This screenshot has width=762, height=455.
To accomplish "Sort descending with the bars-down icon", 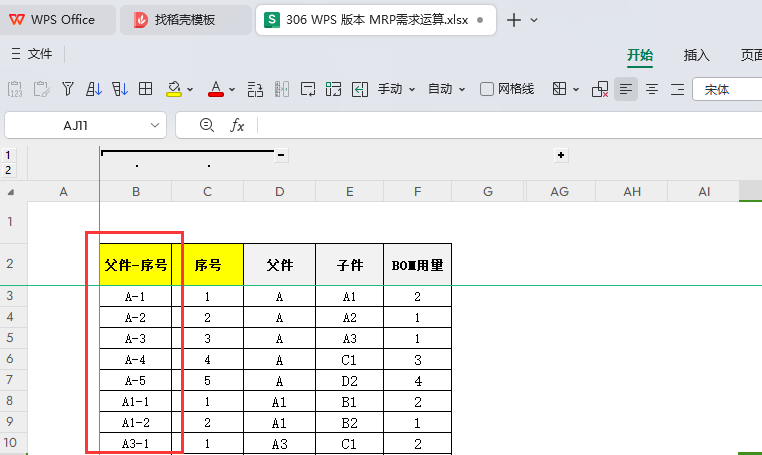I will pos(120,89).
